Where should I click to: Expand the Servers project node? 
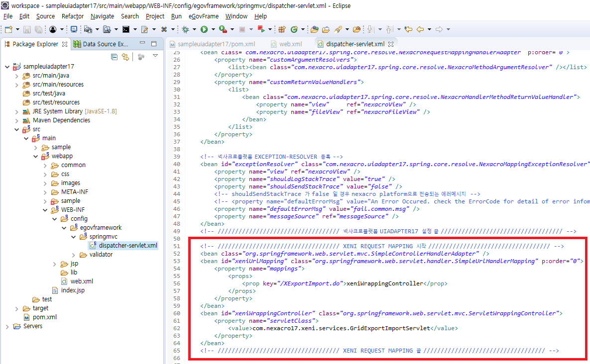pyautogui.click(x=7, y=326)
